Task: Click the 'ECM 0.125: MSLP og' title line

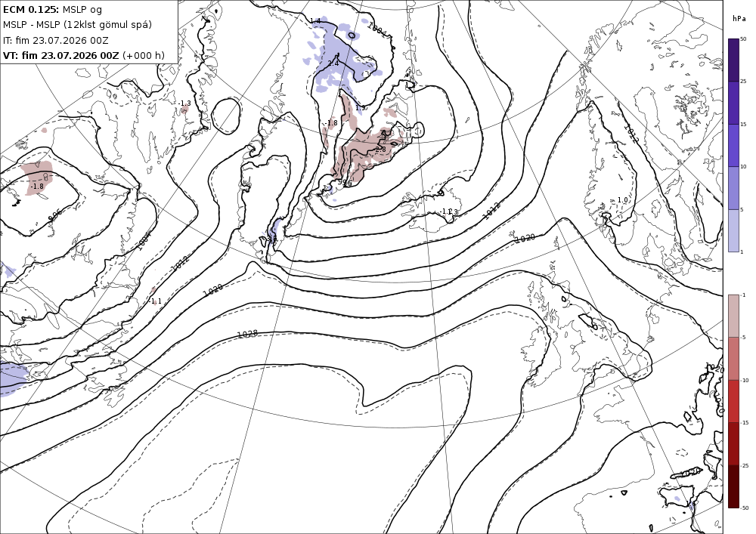Action: (53, 9)
